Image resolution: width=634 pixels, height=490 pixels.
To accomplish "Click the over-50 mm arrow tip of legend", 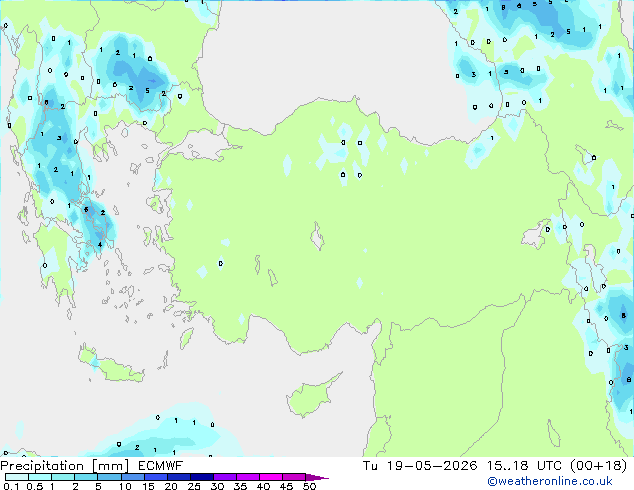I will [x=317, y=477].
